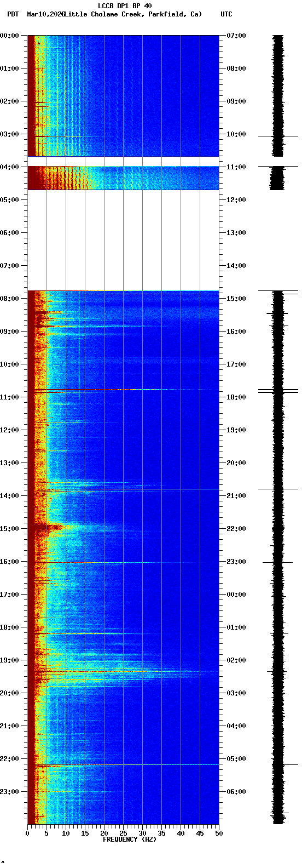302x868 pixels.
Task: Click the '19:00' PDT time label
Action: (9, 660)
